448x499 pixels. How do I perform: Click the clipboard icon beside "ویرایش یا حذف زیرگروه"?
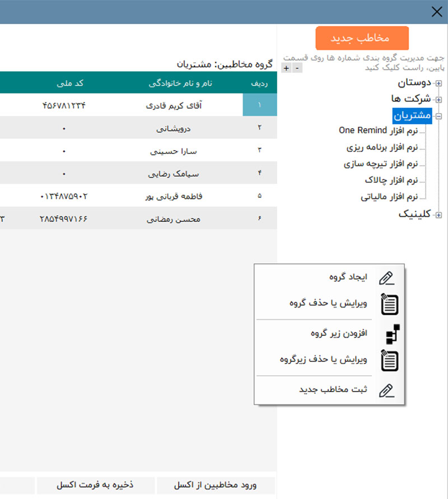point(389,360)
